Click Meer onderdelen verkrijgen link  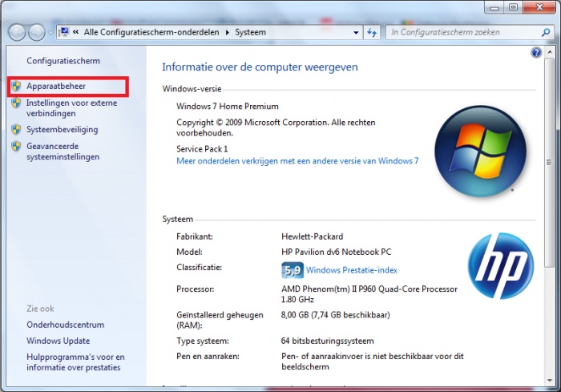click(297, 161)
